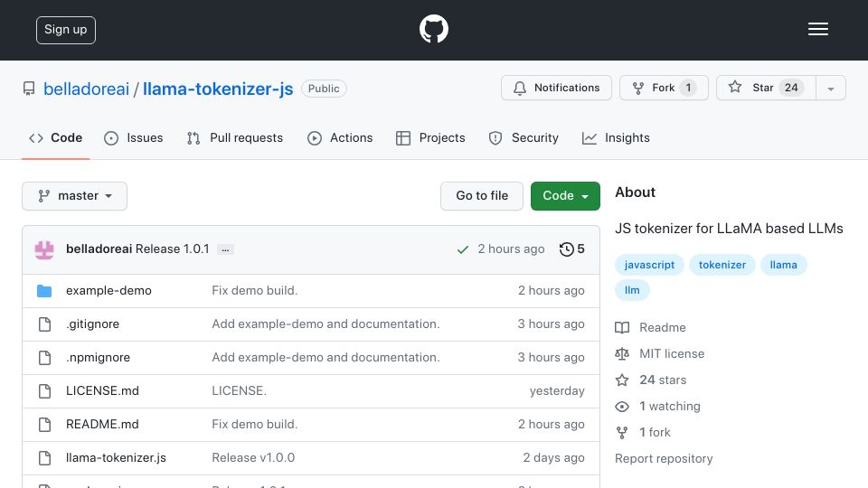Open the Security tab

tap(524, 137)
